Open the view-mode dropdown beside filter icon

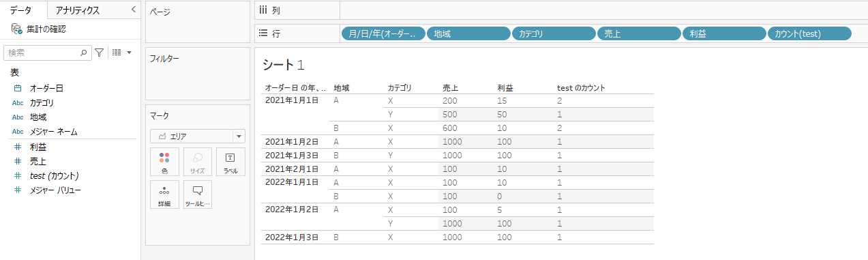click(121, 52)
